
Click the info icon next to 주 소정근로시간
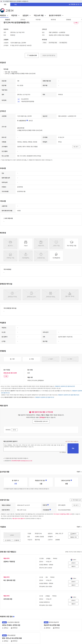click(x=27, y=120)
